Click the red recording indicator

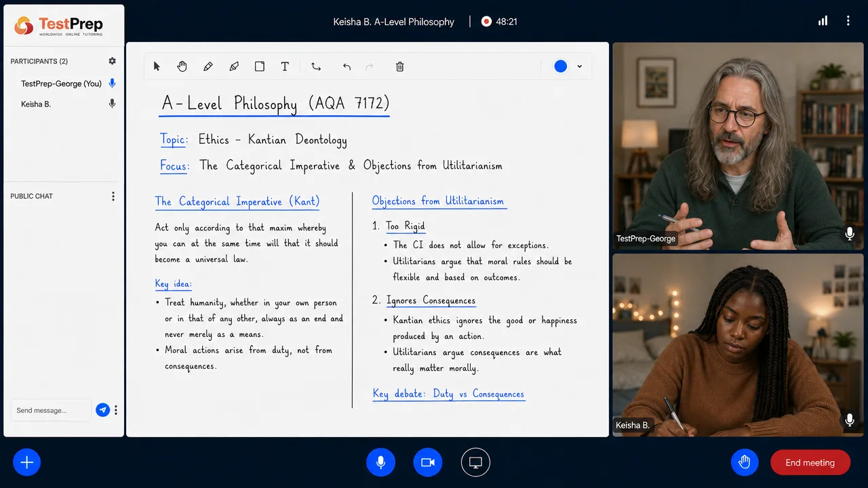click(486, 22)
